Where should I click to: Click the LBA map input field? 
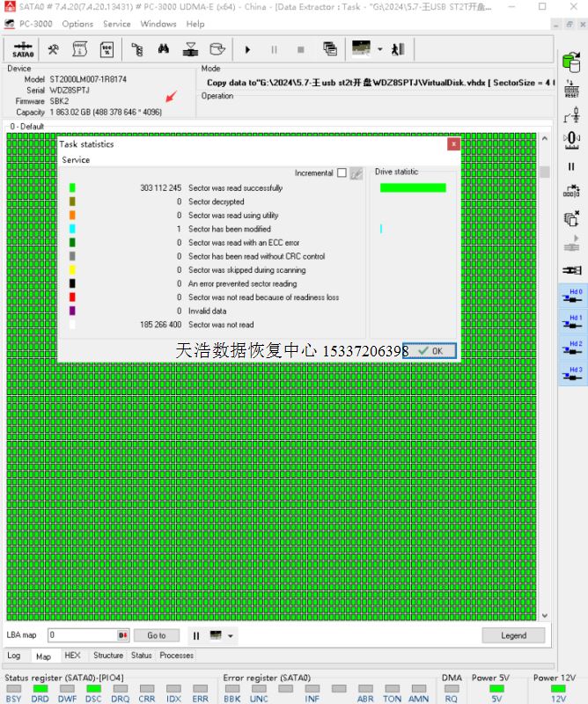[x=82, y=635]
